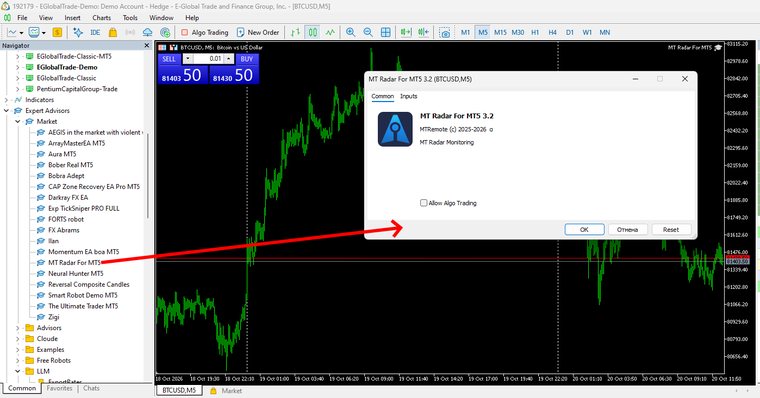The height and width of the screenshot is (398, 760).
Task: Select the D1 timeframe
Action: tap(570, 32)
